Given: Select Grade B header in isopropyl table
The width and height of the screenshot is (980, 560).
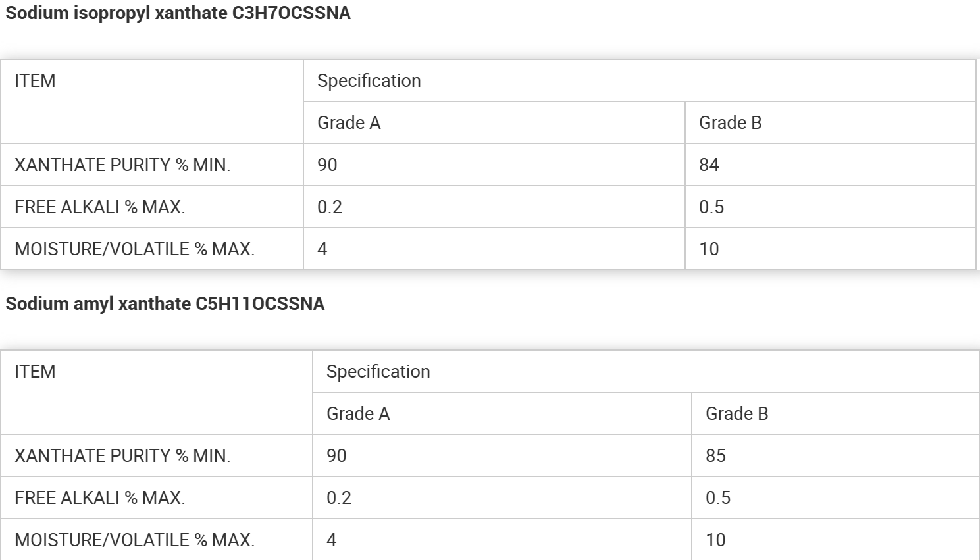Looking at the screenshot, I should click(730, 123).
